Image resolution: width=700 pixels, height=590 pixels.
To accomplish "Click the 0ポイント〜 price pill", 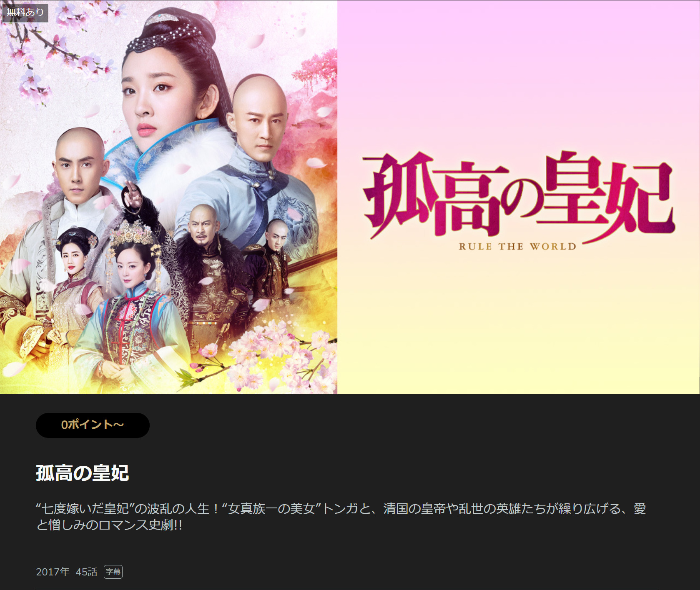I will point(93,425).
